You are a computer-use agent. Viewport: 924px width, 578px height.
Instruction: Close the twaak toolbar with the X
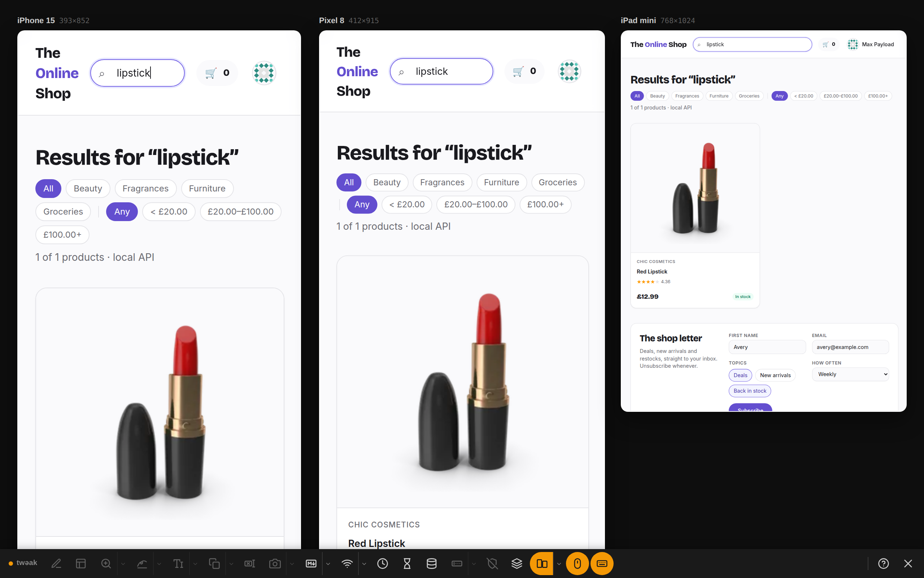908,564
